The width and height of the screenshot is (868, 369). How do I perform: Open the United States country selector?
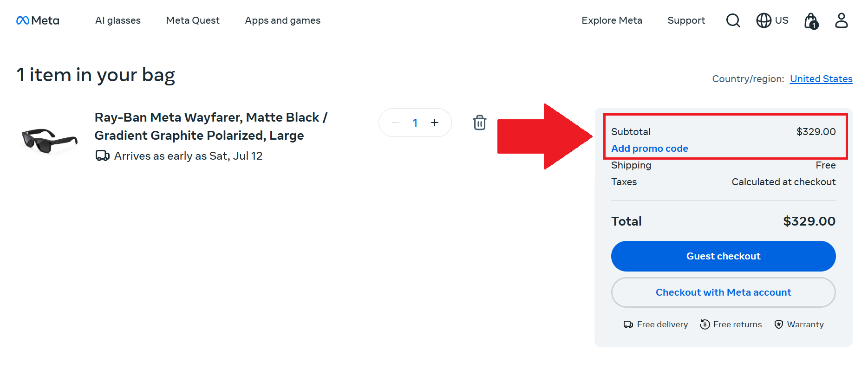point(821,79)
